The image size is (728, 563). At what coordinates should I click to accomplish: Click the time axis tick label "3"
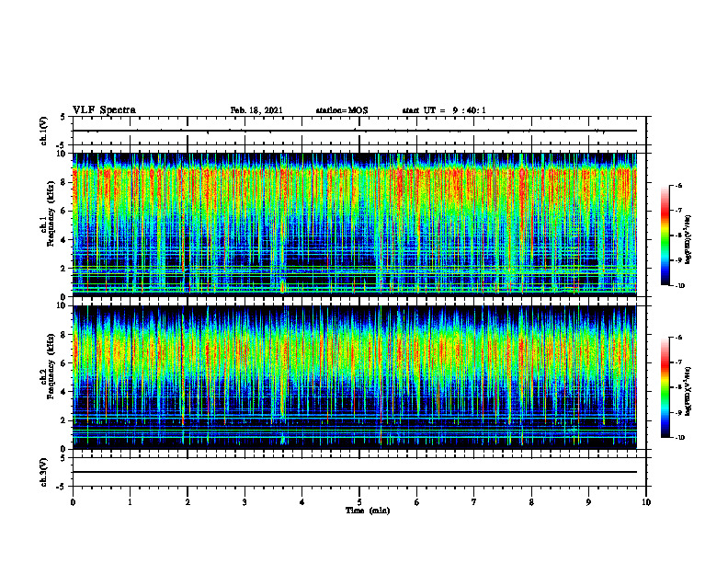coord(245,501)
